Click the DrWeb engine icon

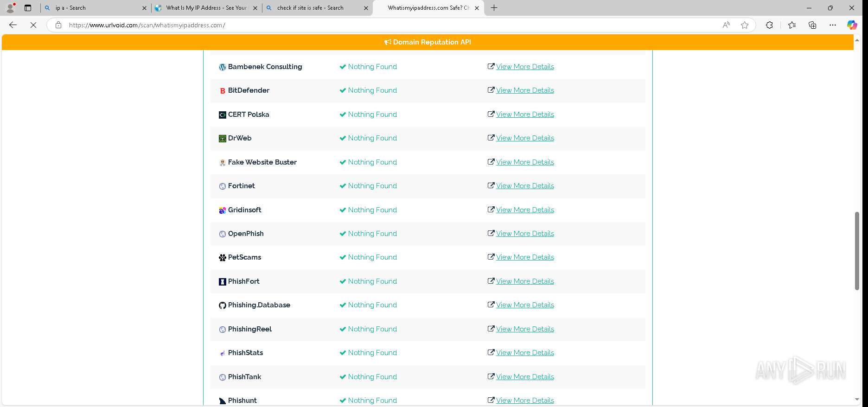223,139
